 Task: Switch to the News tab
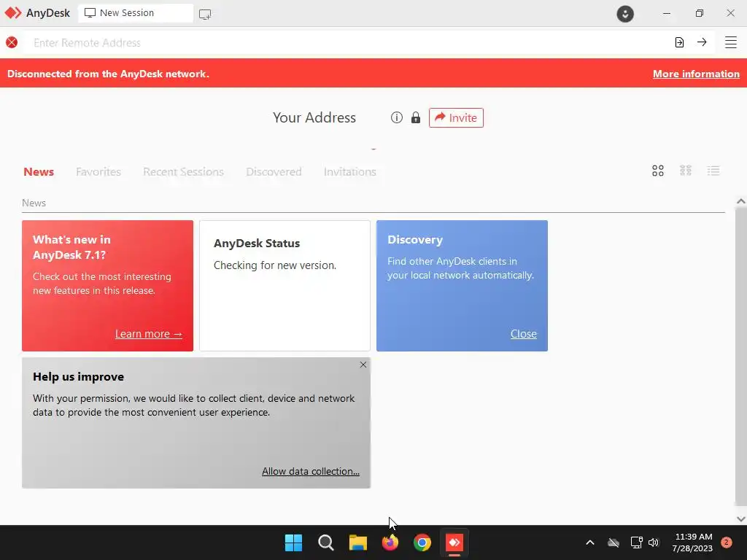tap(39, 172)
